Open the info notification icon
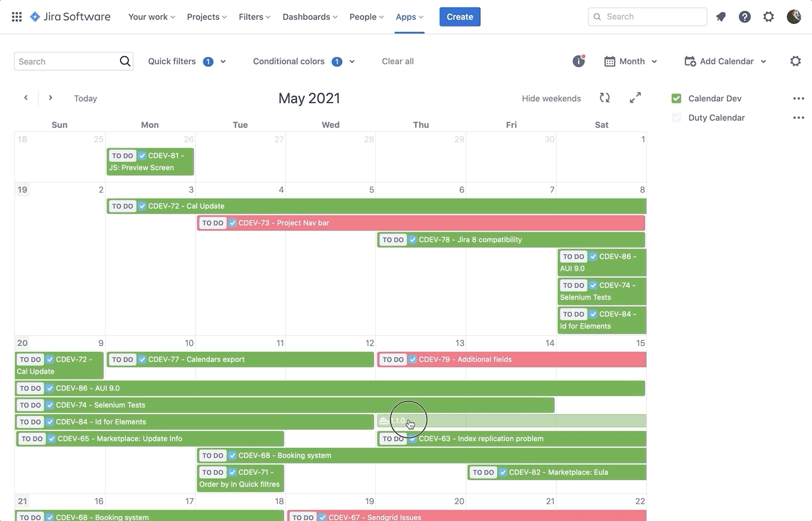Screen dimensions: 812x521 tap(578, 61)
